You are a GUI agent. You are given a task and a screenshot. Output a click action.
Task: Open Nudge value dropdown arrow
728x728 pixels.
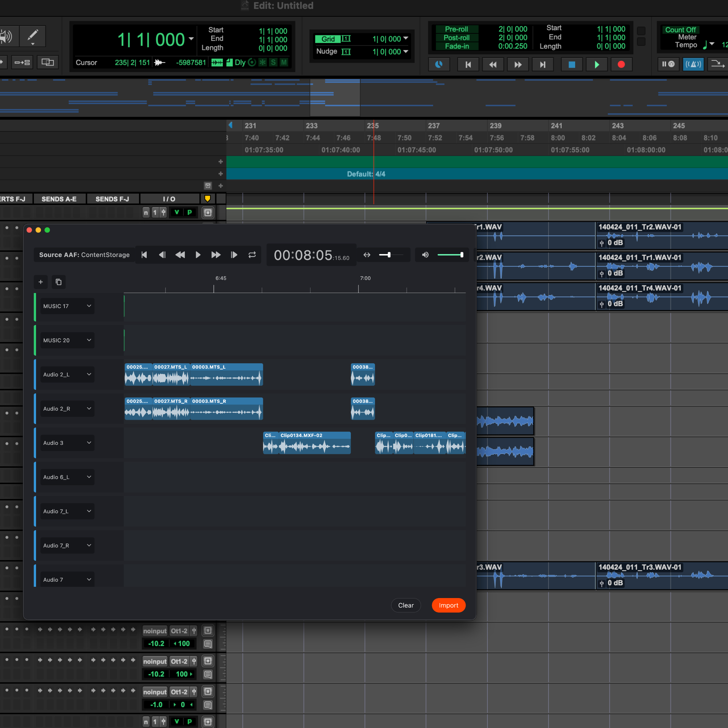pyautogui.click(x=406, y=51)
